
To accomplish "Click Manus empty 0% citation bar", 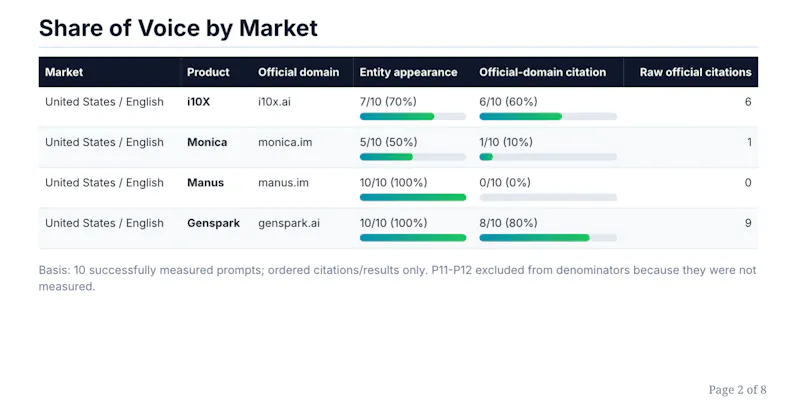I will 548,197.
